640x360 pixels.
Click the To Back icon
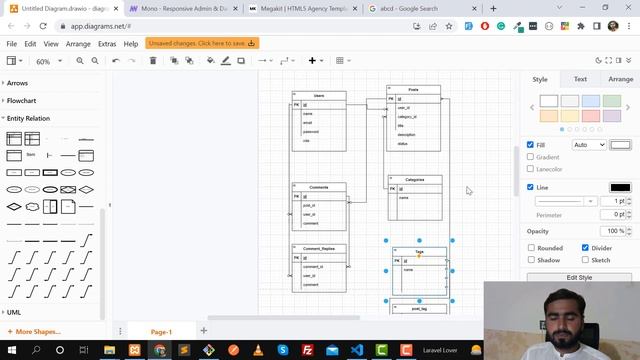pyautogui.click(x=189, y=60)
